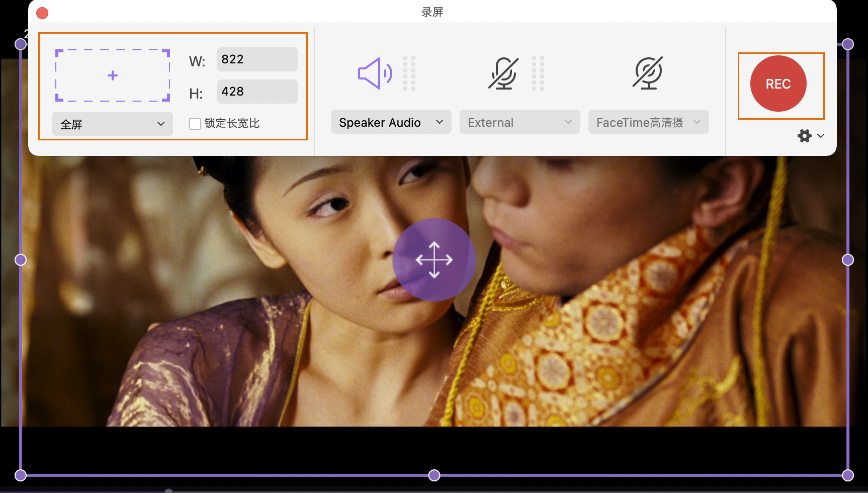Open the 全屏 capture mode dropdown
This screenshot has width=868, height=493.
point(113,124)
